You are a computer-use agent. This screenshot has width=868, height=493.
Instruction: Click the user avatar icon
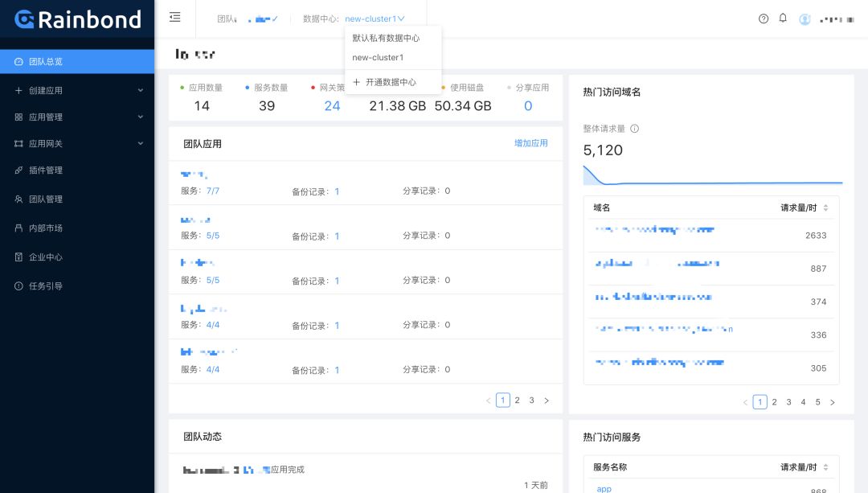[805, 19]
